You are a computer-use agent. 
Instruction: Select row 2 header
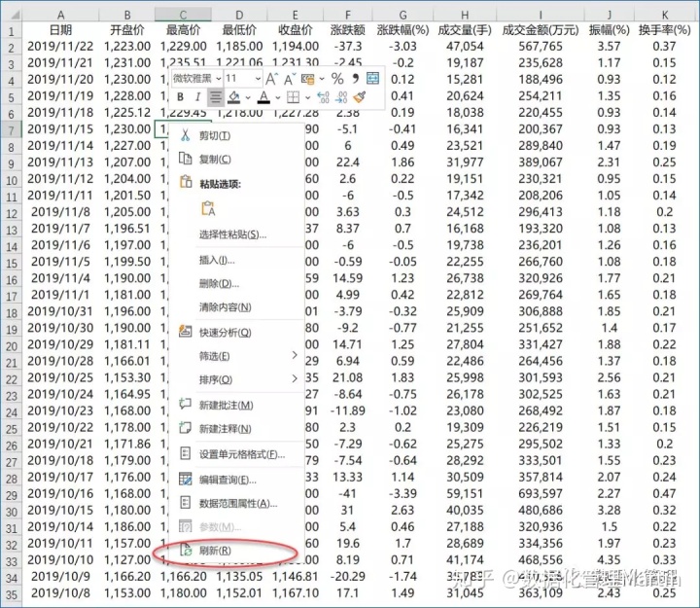[x=11, y=48]
